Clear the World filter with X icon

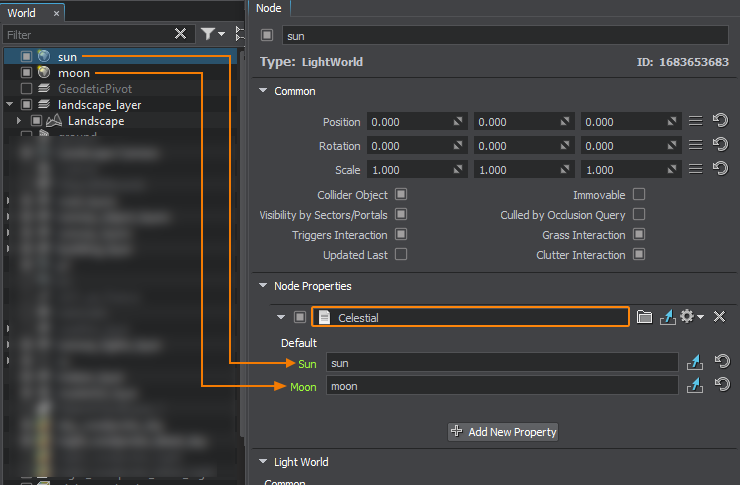(180, 34)
